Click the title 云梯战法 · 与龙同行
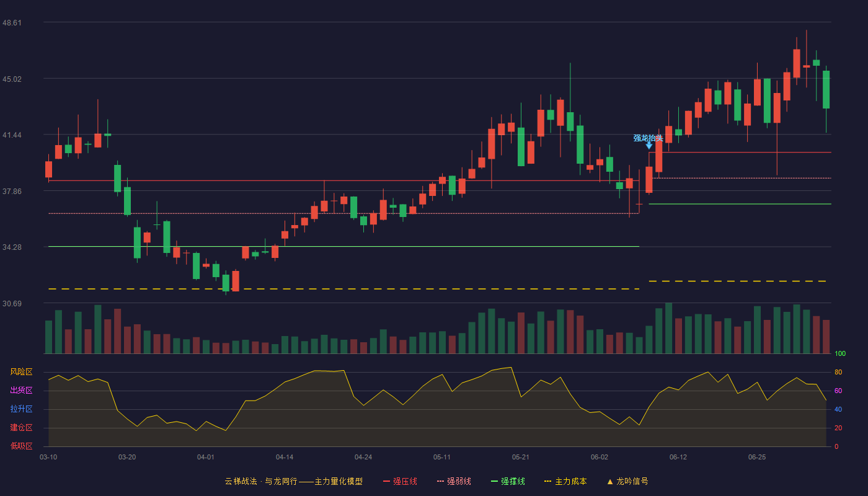Viewport: 868px width, 496px height. coord(261,481)
